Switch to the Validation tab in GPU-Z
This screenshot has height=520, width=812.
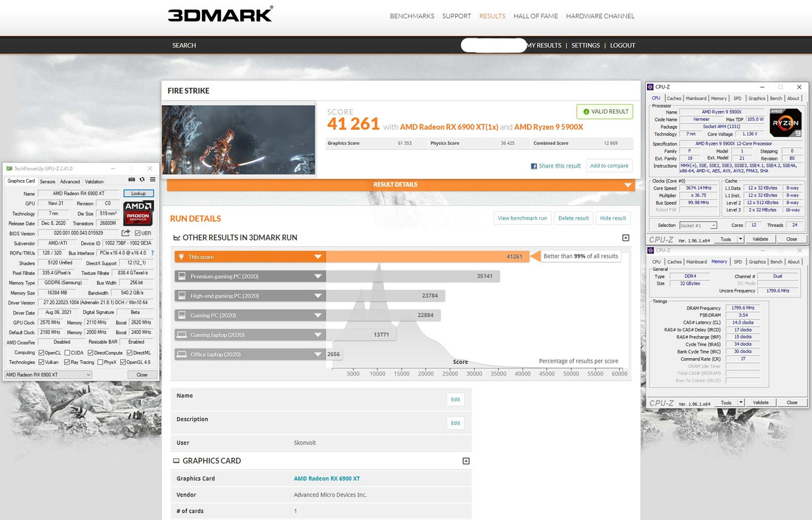(94, 182)
